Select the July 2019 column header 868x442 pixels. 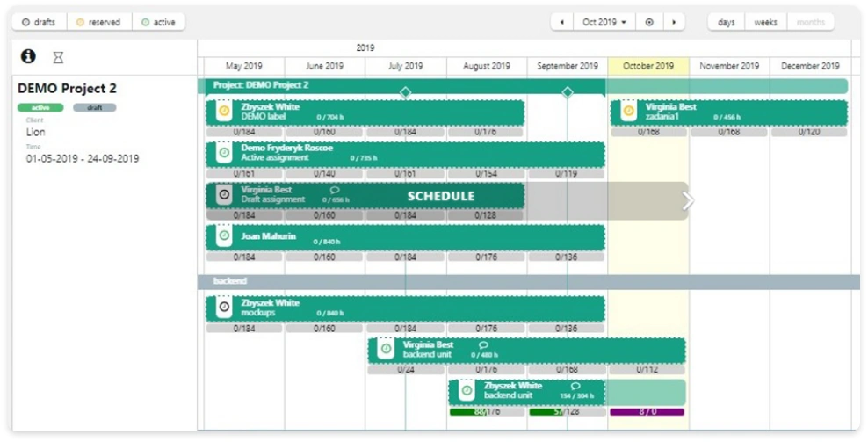coord(405,66)
